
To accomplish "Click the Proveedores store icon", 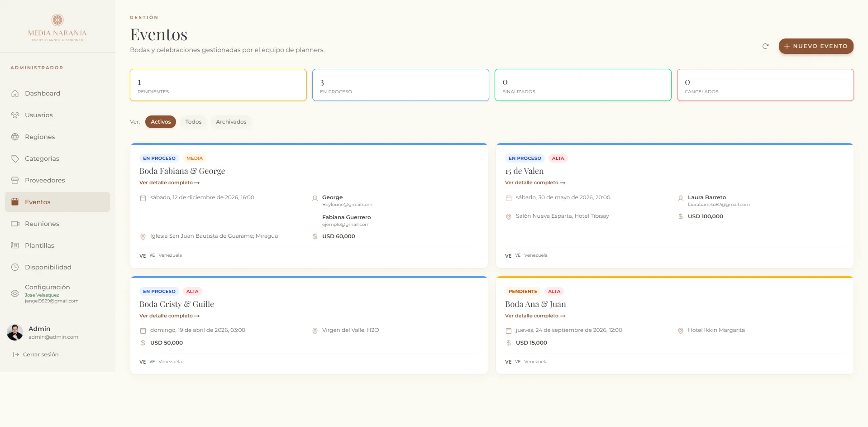I will tap(15, 180).
